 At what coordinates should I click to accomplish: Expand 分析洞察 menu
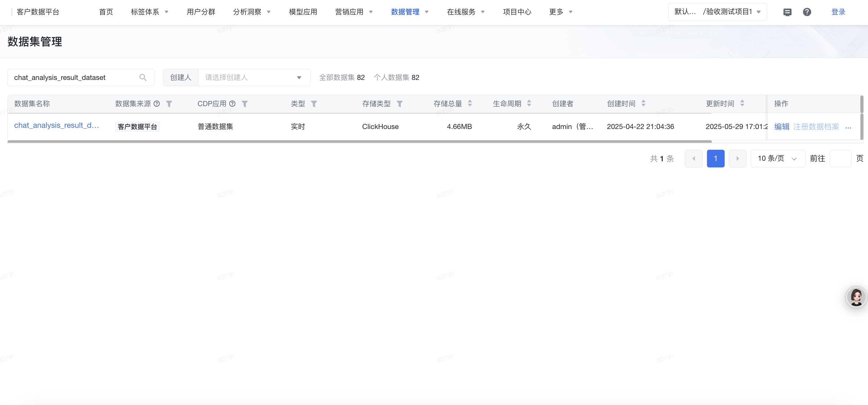coord(252,12)
